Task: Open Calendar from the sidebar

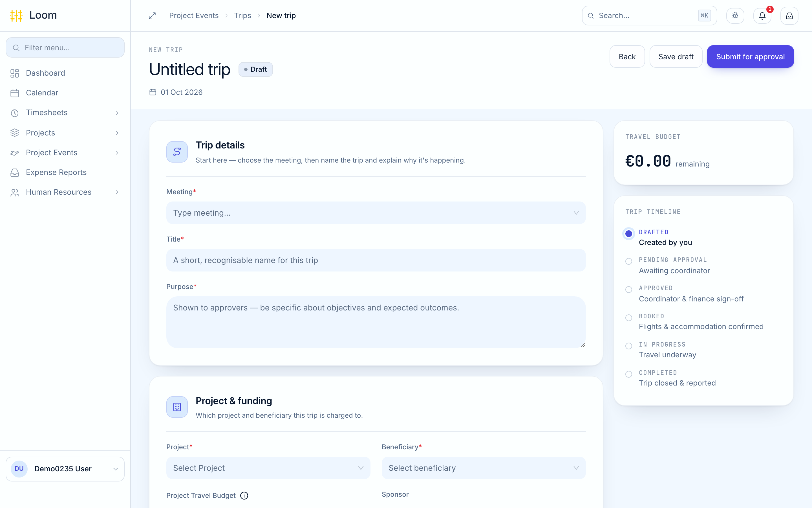Action: [x=65, y=93]
